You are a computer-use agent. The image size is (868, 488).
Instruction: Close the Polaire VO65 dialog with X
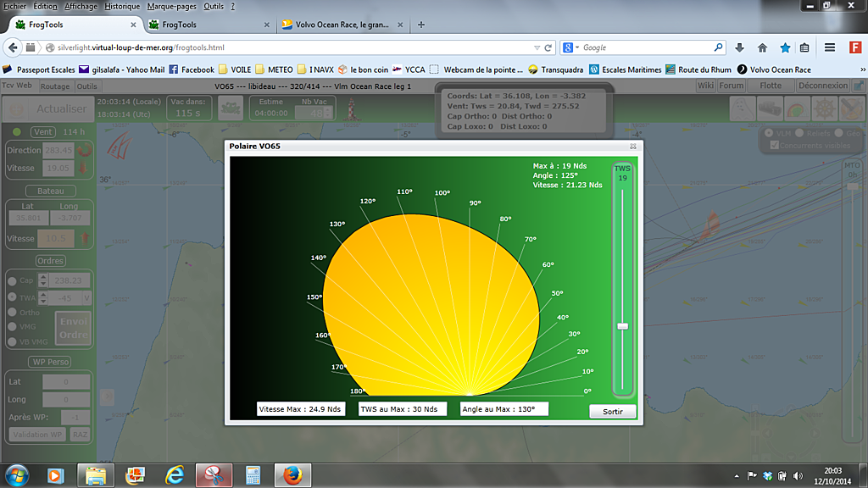tap(632, 146)
